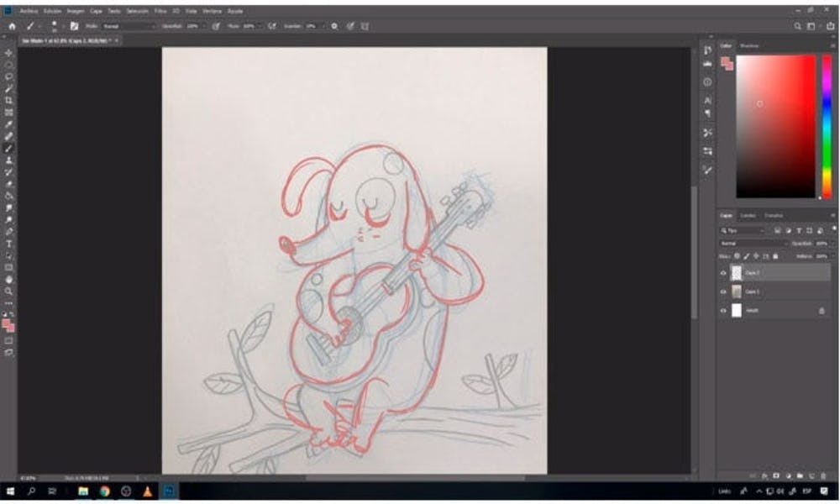Image resolution: width=840 pixels, height=504 pixels.
Task: Select the Horizontal Type tool
Action: [9, 244]
